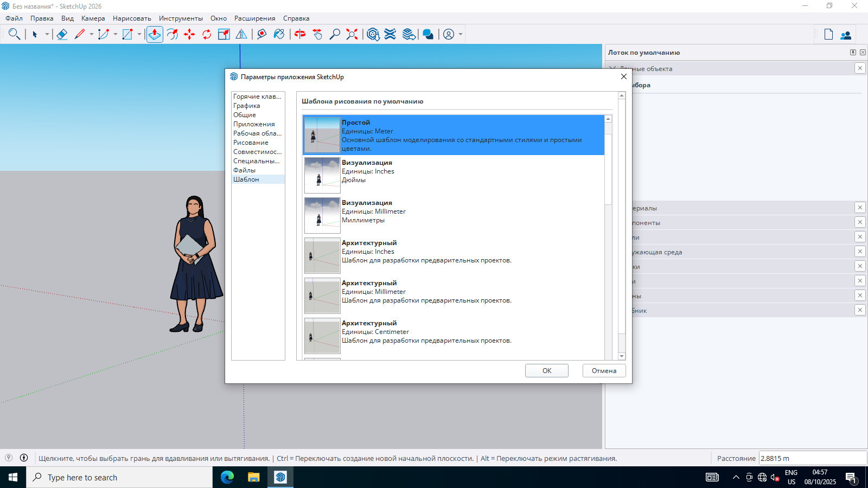868x488 pixels.
Task: Expand the account profile dropdown arrow
Action: 461,34
